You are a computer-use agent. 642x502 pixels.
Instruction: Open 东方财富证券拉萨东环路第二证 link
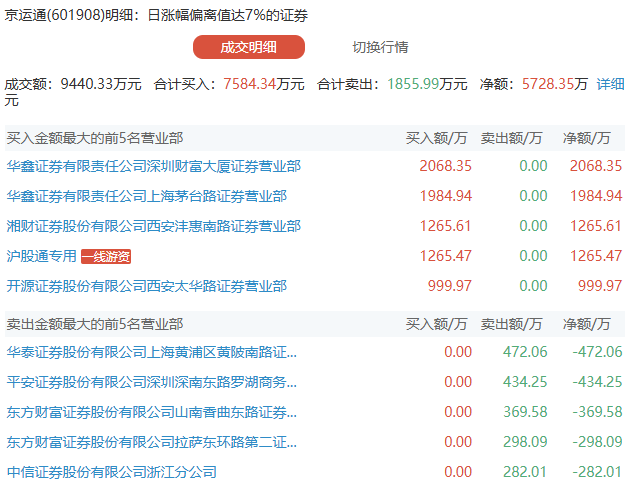point(151,442)
